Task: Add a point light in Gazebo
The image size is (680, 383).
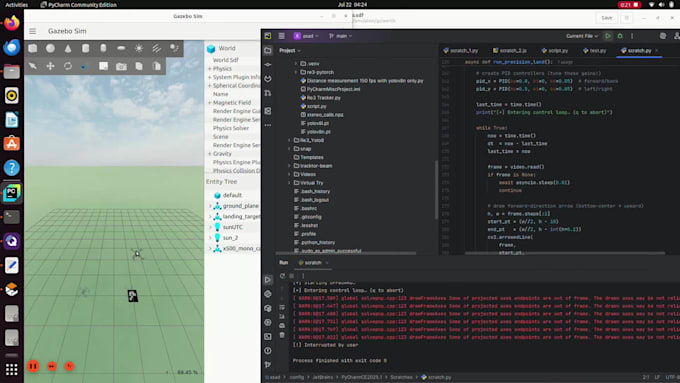Action: pyautogui.click(x=139, y=48)
